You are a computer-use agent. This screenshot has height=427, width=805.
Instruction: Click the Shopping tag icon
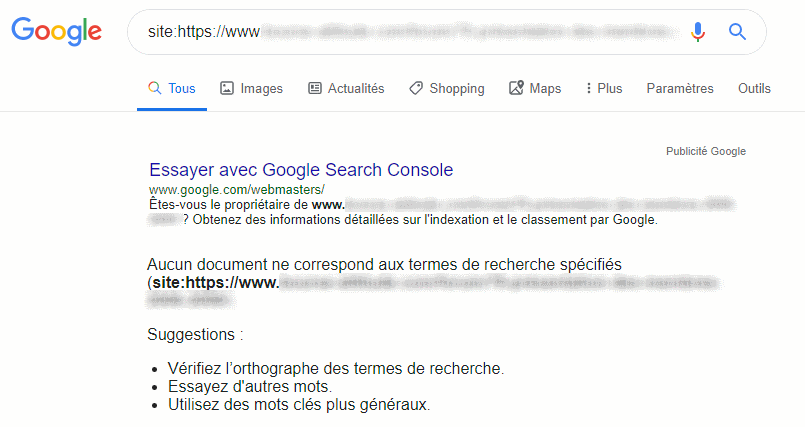[416, 88]
